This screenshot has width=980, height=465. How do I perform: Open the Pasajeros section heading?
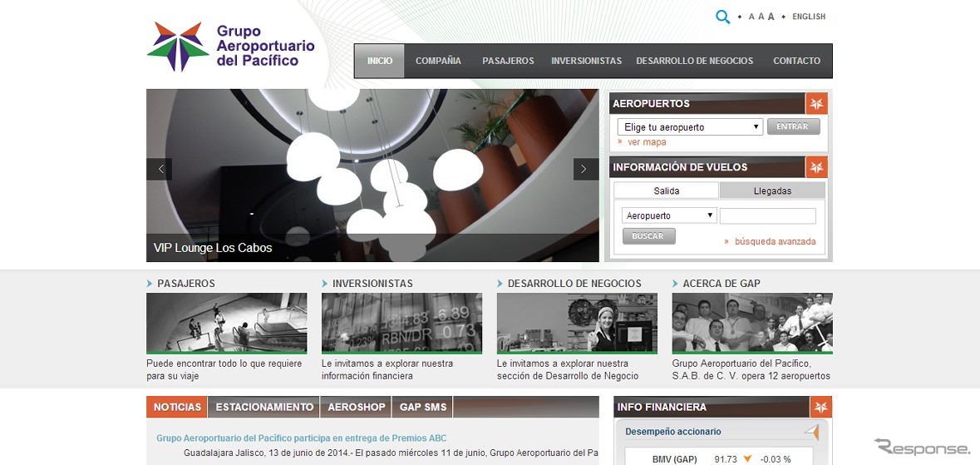186,284
